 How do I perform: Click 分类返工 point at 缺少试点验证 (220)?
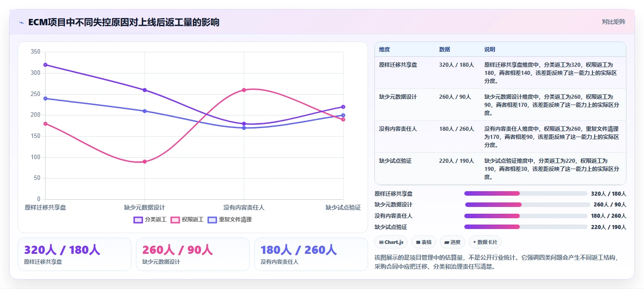[x=343, y=107]
